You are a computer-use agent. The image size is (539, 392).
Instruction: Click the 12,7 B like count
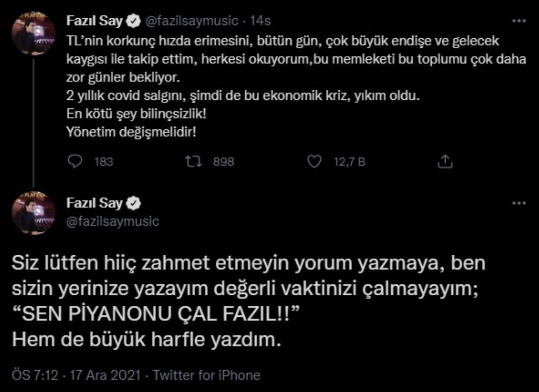[349, 162]
